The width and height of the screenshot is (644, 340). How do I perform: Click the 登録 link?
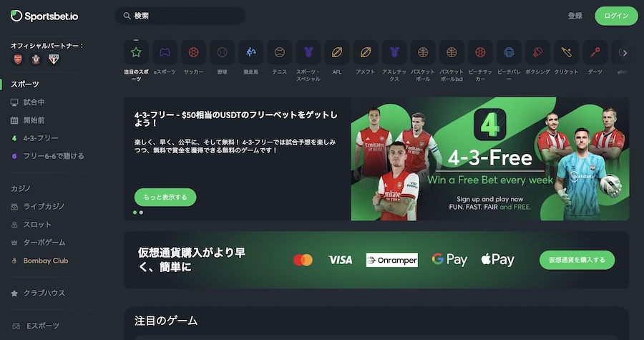(575, 16)
